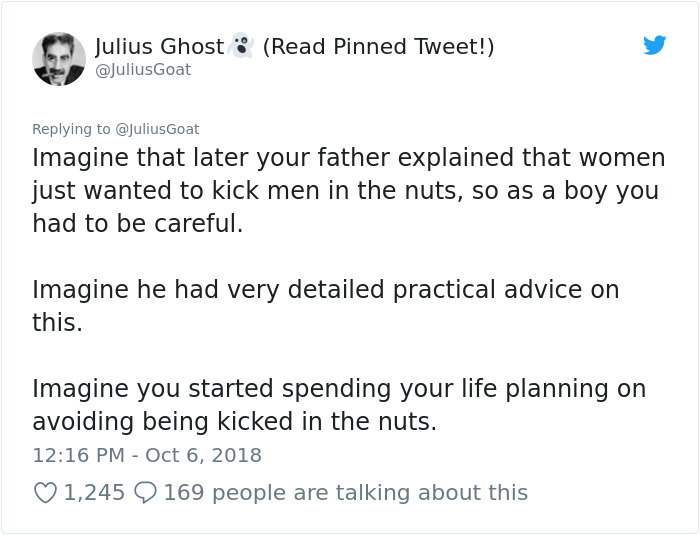The width and height of the screenshot is (700, 535).
Task: Click the ghost emoji beside the name
Action: pos(240,46)
